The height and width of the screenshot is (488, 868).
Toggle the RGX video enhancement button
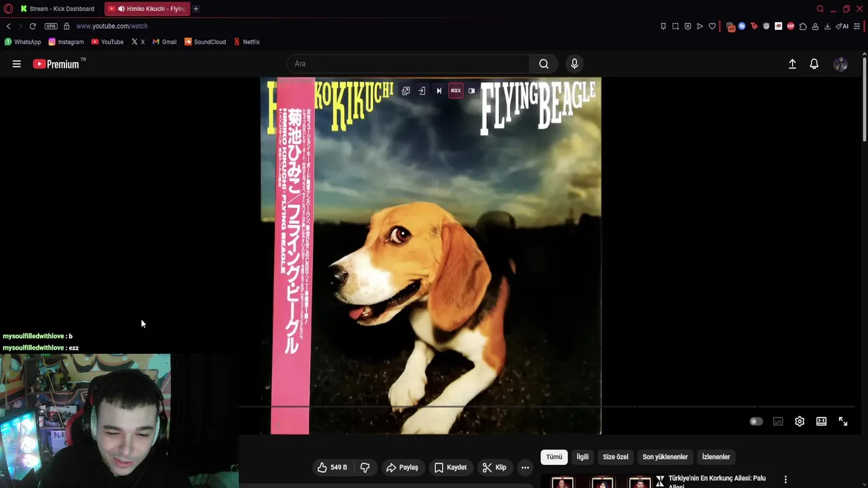[456, 91]
